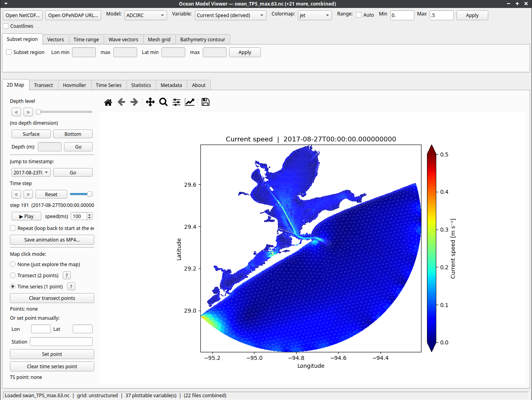Open Configure subplots sliders icon
This screenshot has width=532, height=400.
[177, 102]
